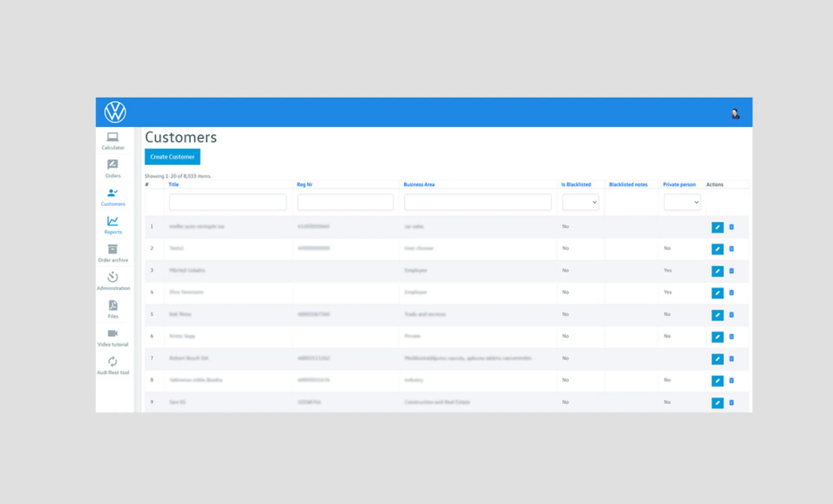Edit the customer in row 1

click(717, 227)
